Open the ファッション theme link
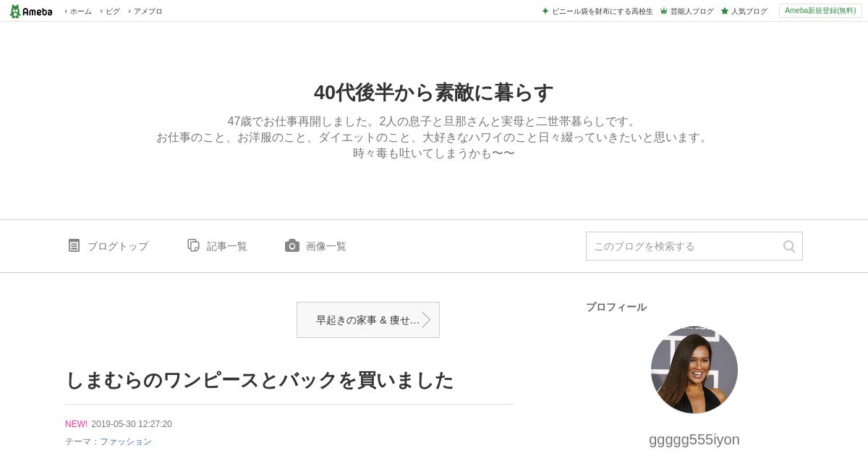Screen dimensions: 868x456 (x=126, y=442)
